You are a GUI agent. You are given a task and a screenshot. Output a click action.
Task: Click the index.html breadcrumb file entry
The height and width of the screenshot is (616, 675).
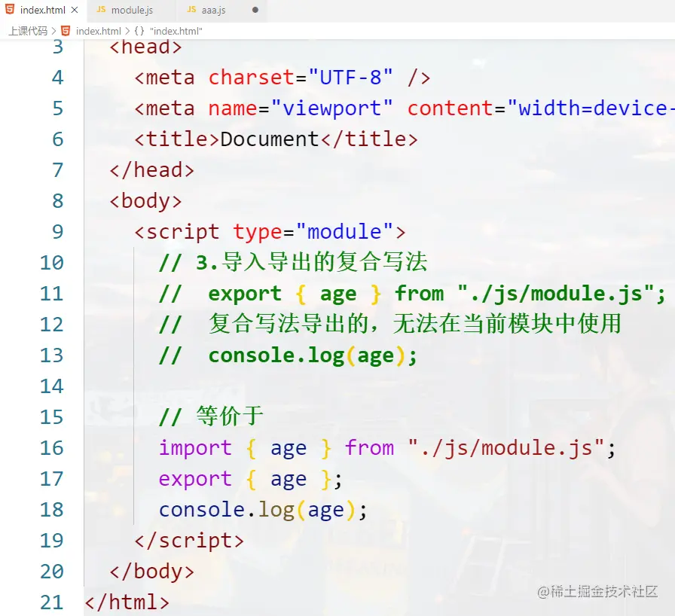pyautogui.click(x=98, y=31)
